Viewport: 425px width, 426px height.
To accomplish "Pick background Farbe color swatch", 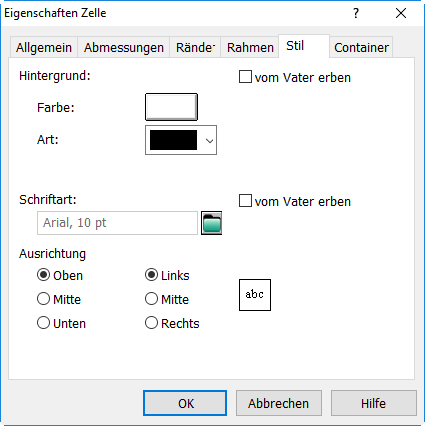I will pyautogui.click(x=171, y=107).
